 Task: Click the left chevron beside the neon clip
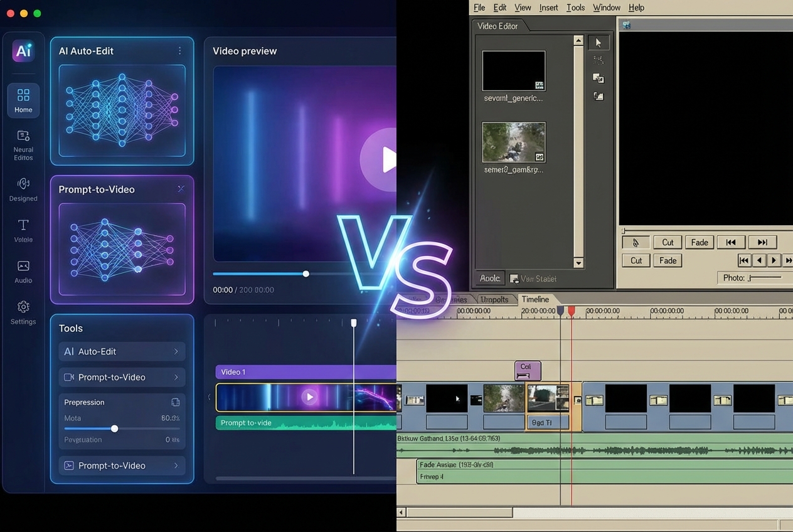pos(210,397)
